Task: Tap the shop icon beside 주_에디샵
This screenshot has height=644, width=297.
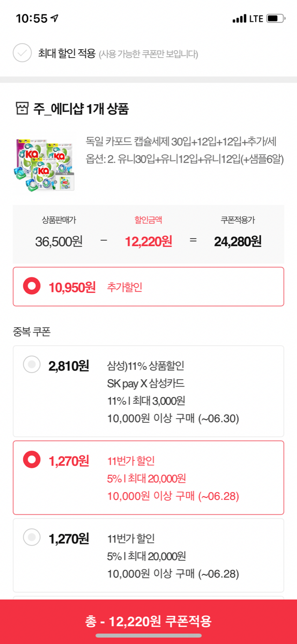Action: tap(22, 109)
